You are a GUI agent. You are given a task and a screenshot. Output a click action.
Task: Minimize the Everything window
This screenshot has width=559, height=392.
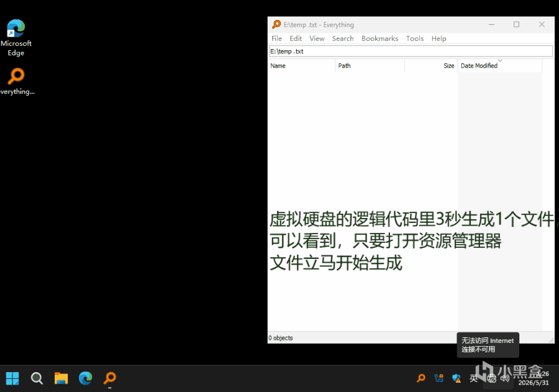(492, 24)
